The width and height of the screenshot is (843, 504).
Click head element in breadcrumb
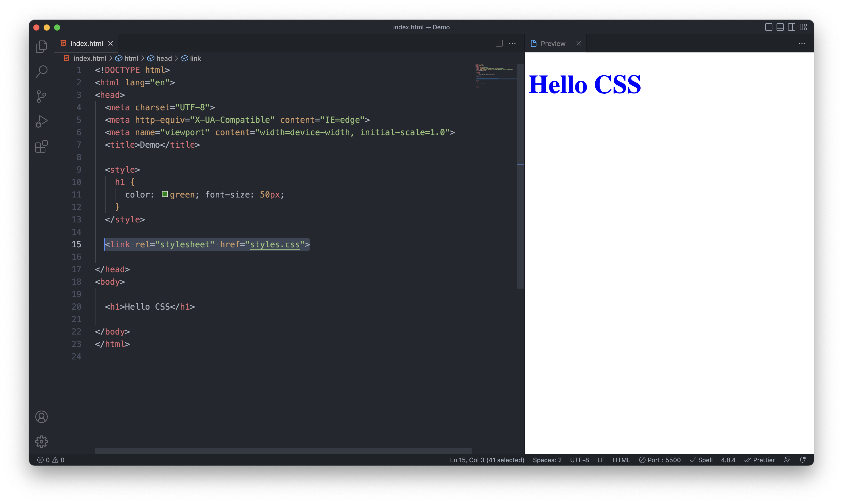tap(160, 58)
